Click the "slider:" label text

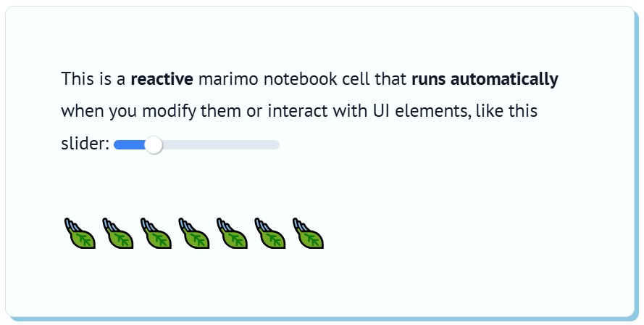tap(85, 144)
